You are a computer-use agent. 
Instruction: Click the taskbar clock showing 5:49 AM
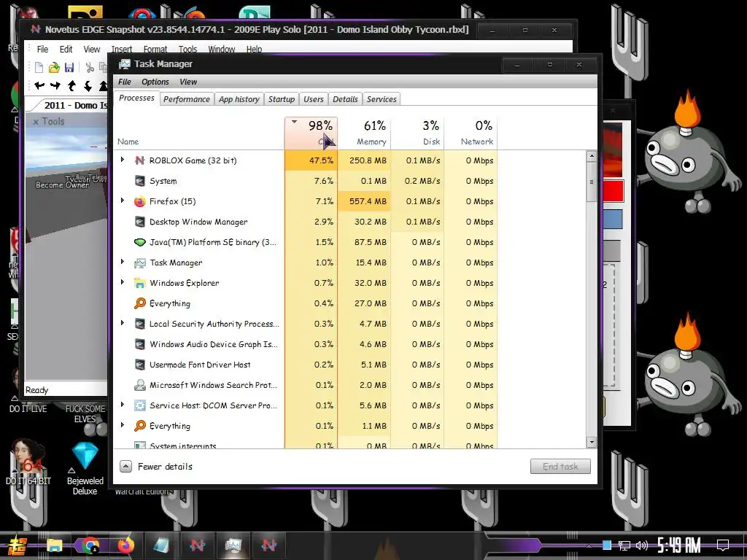pyautogui.click(x=678, y=545)
